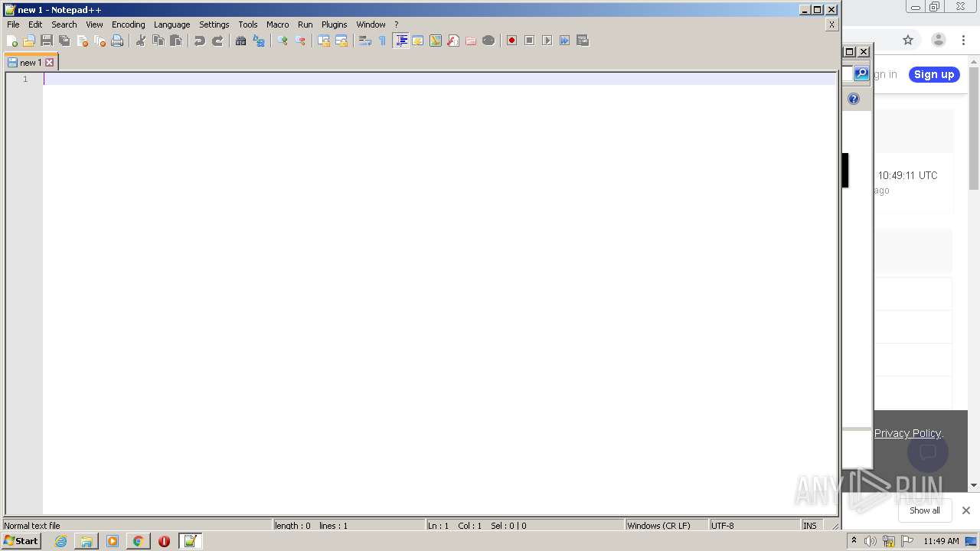980x551 pixels.
Task: Click the Paste toolbar icon
Action: click(x=176, y=41)
